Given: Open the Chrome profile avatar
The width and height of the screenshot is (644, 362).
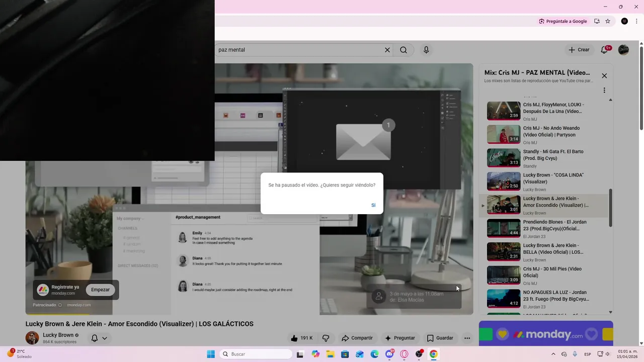Looking at the screenshot, I should coord(624,21).
